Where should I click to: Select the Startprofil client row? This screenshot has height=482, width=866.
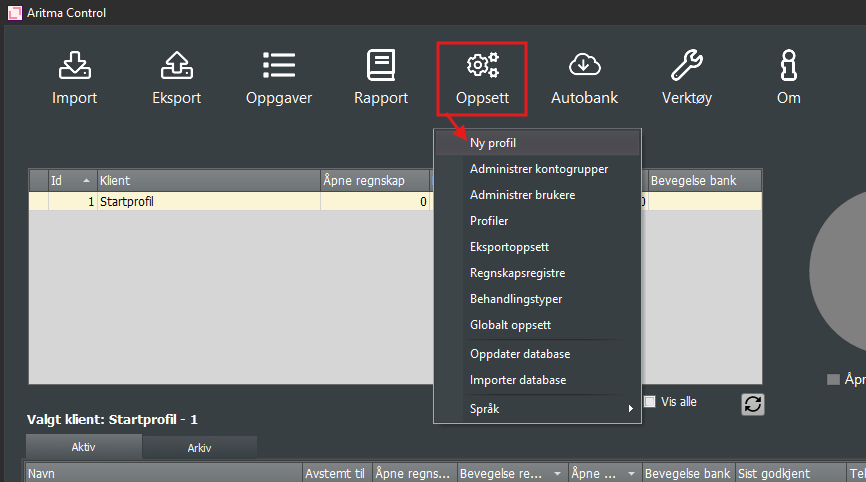click(x=200, y=202)
